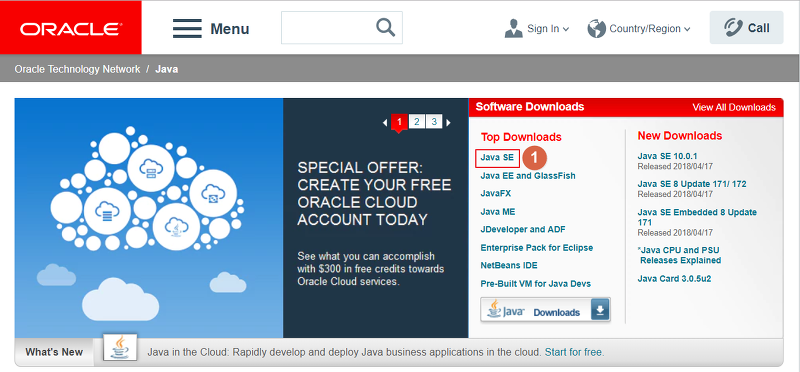800x372 pixels.
Task: Click the Sign In person icon
Action: [x=513, y=29]
